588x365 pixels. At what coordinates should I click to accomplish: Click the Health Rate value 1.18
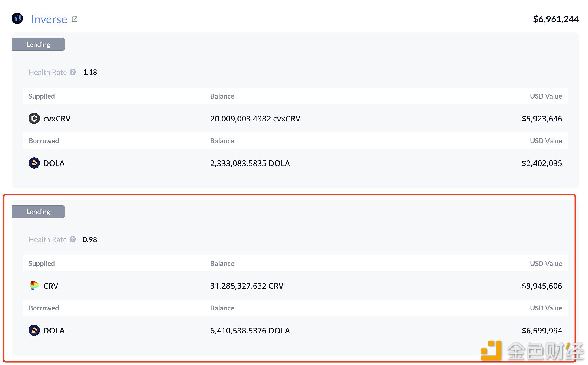90,72
